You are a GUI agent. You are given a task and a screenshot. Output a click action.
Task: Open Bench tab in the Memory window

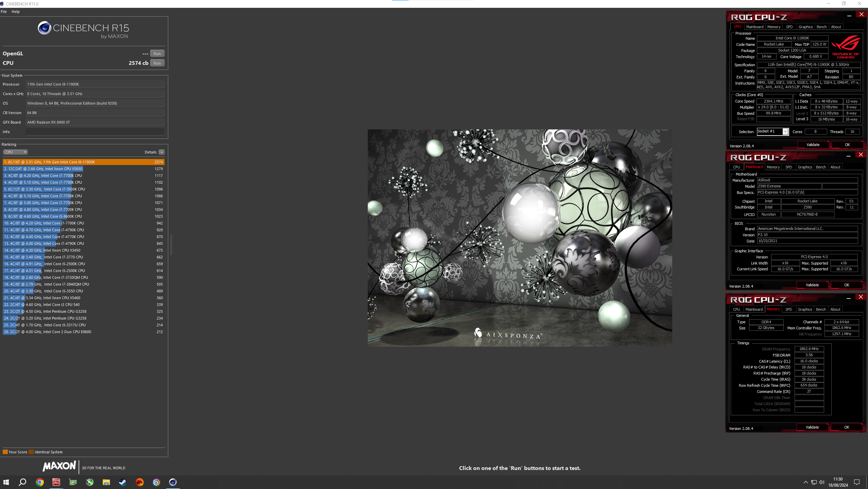coord(821,309)
